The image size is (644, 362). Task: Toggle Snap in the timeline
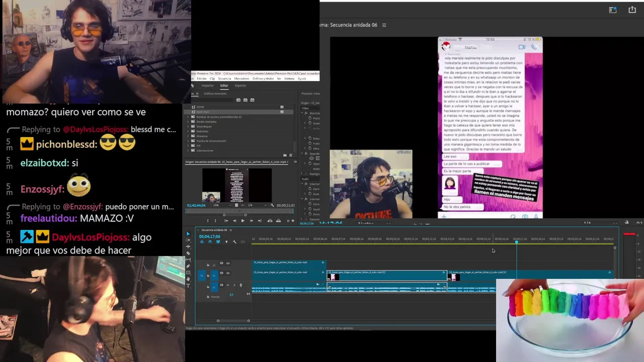tap(210, 242)
